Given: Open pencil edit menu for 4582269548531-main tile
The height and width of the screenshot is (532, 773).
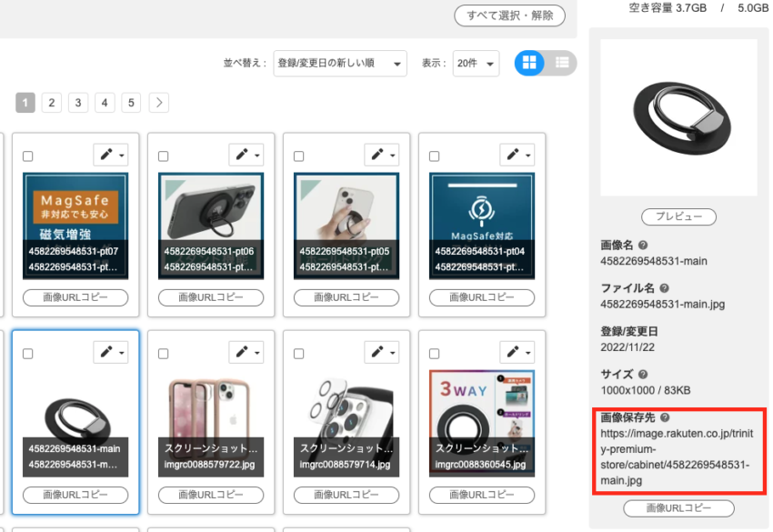Looking at the screenshot, I should (x=109, y=352).
